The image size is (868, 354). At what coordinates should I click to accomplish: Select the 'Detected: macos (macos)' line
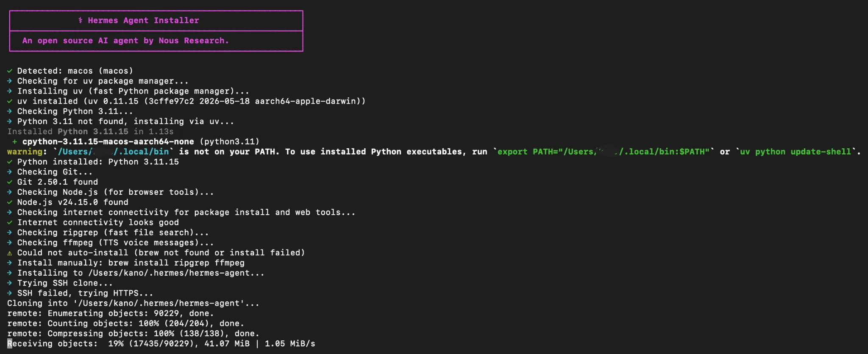[x=70, y=71]
